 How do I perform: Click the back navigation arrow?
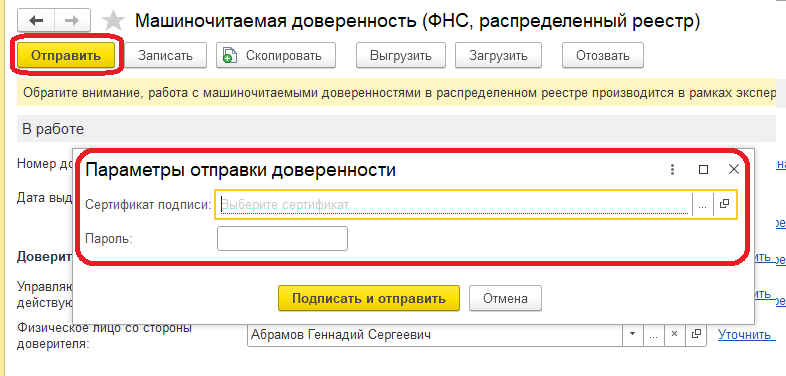point(36,21)
